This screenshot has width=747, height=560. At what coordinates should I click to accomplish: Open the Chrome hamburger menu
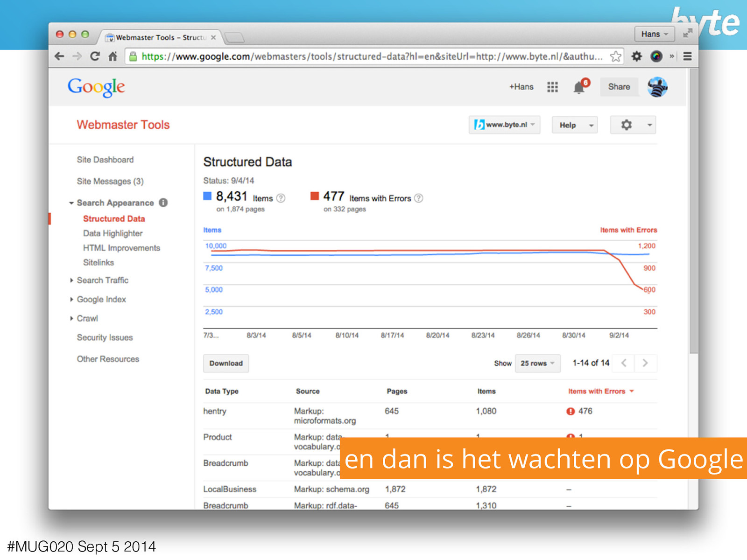[687, 56]
